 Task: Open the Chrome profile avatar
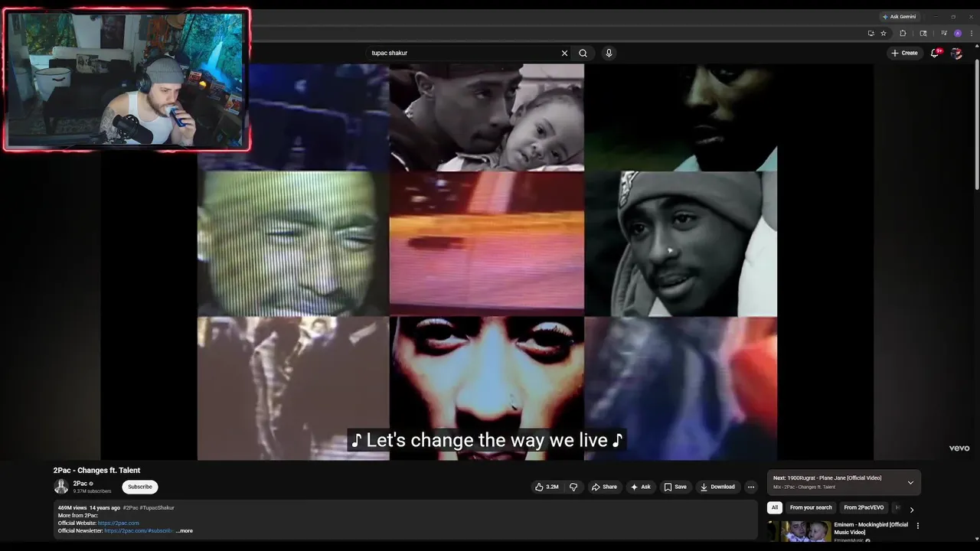point(958,33)
